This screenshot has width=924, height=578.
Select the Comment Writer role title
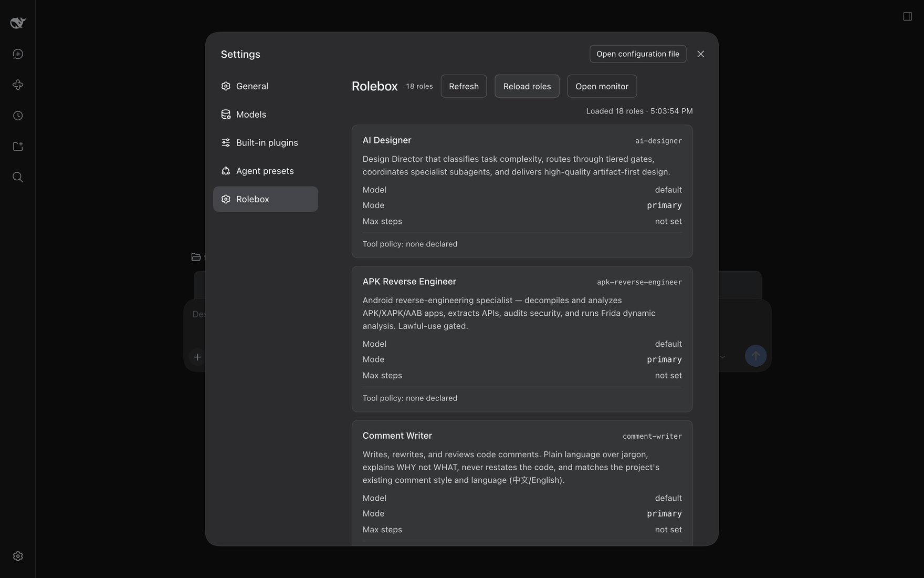[397, 436]
